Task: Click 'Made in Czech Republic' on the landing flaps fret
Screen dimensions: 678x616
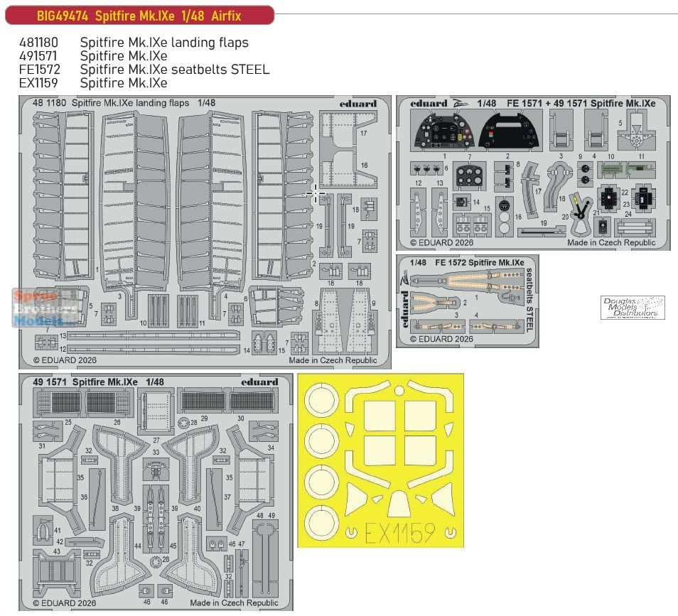Action: click(x=333, y=360)
